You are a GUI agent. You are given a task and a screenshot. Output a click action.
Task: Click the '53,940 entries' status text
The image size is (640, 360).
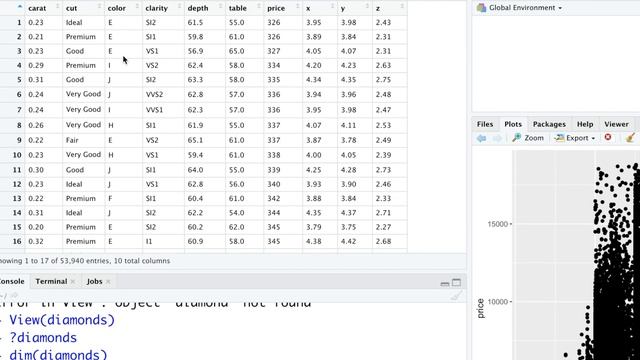84,261
